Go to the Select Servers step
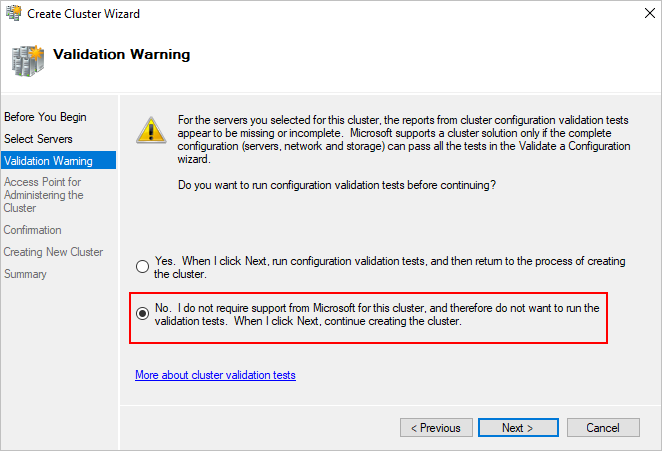 pyautogui.click(x=38, y=139)
